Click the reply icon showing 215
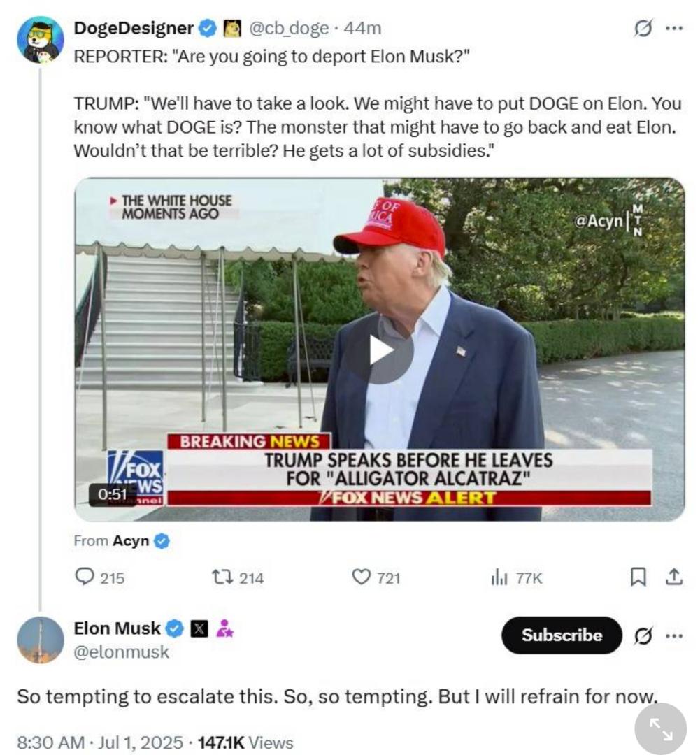 pyautogui.click(x=85, y=576)
